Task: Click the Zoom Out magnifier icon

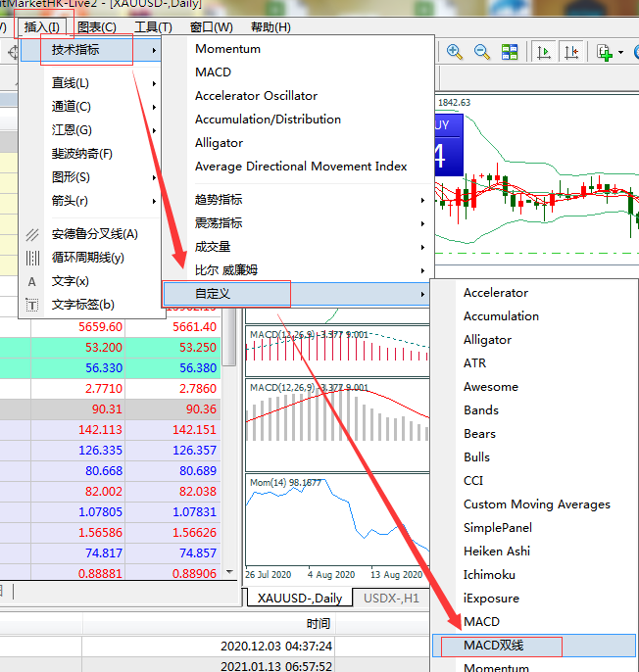Action: click(x=482, y=52)
